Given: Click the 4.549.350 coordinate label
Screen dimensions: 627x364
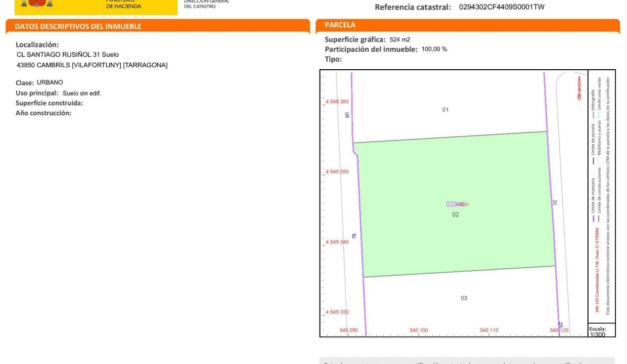Looking at the screenshot, I should [337, 172].
